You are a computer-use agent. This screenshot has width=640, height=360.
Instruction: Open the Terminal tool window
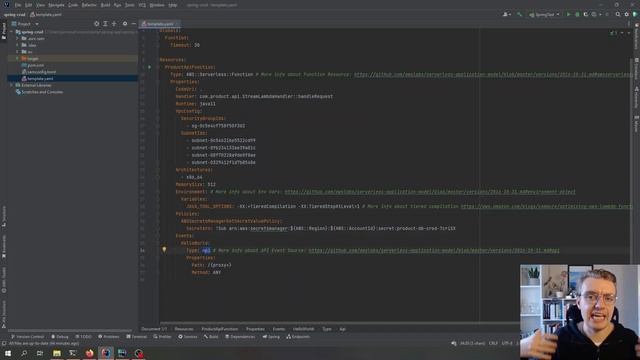136,337
